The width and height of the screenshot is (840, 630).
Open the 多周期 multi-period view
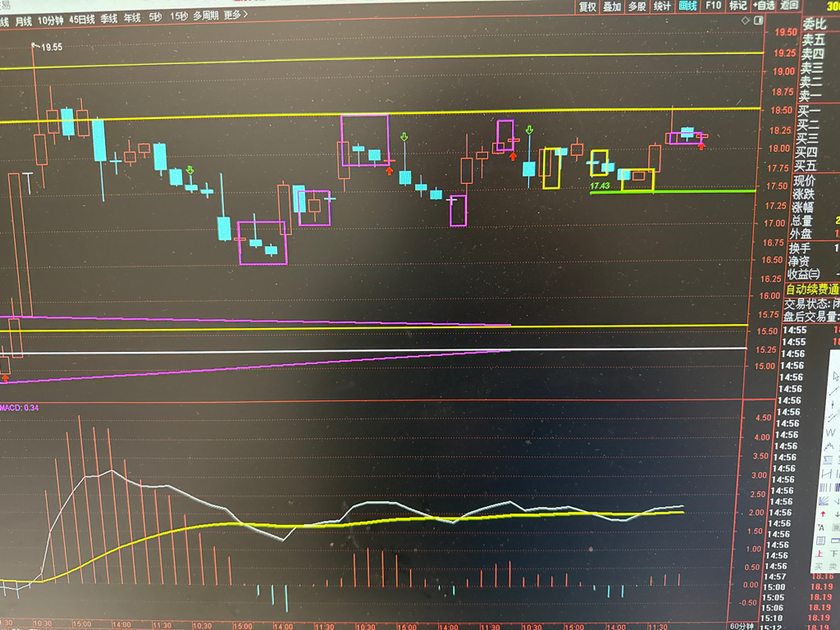click(206, 16)
